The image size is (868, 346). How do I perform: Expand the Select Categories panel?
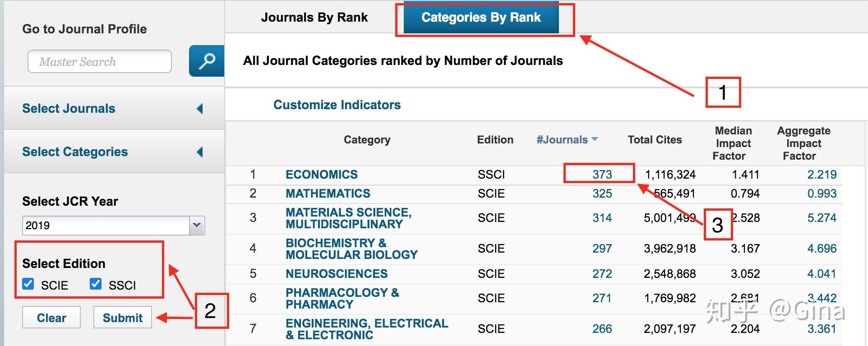click(x=199, y=152)
